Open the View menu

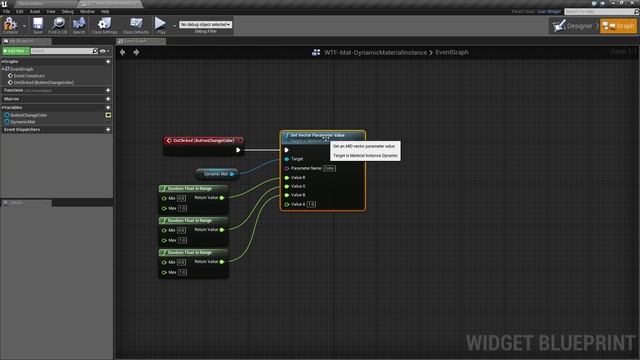(x=51, y=11)
